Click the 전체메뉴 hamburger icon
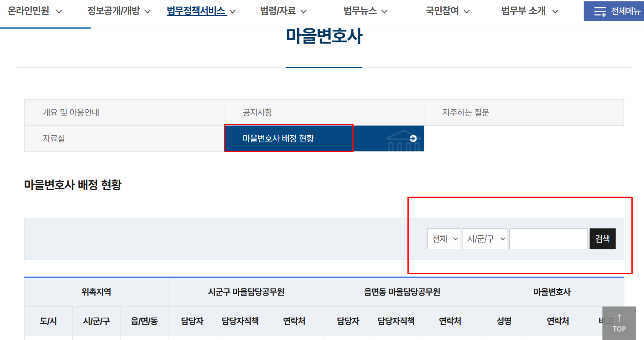 [600, 11]
